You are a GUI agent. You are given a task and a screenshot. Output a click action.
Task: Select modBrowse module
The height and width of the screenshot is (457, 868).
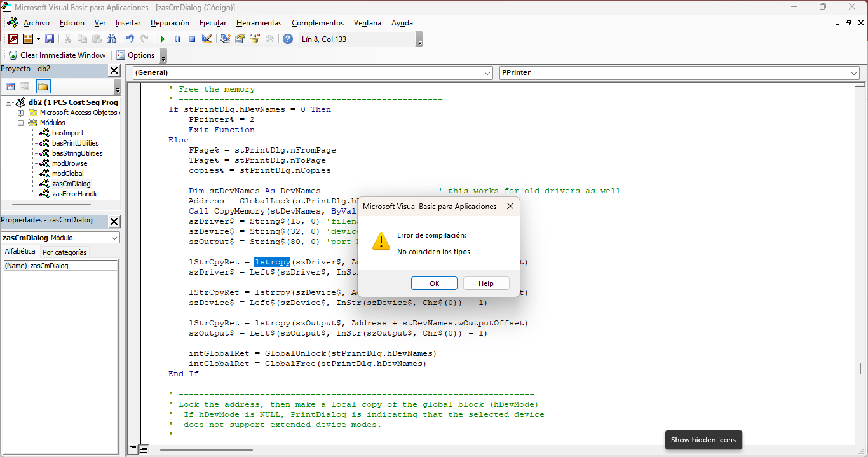coord(70,163)
